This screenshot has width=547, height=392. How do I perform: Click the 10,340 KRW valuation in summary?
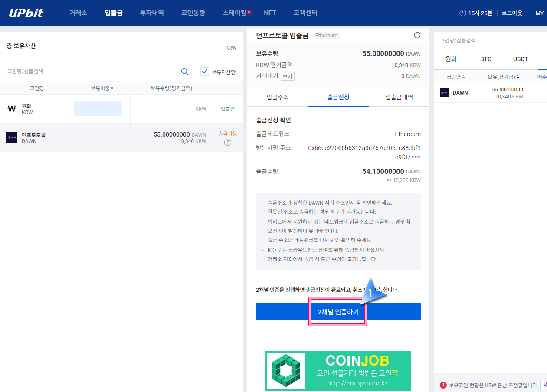point(406,65)
